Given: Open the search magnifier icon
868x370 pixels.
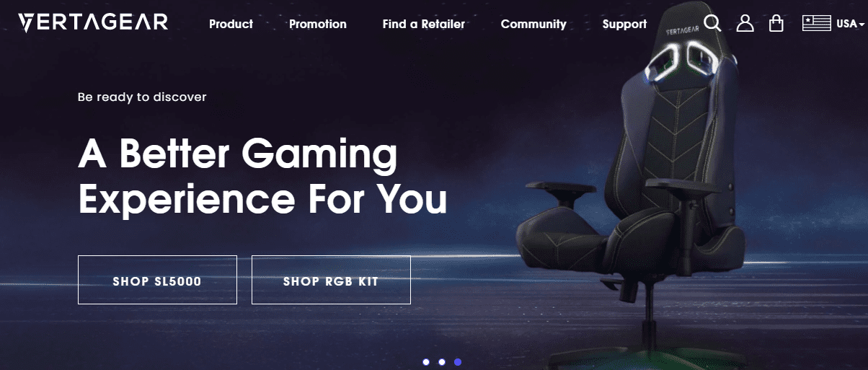Looking at the screenshot, I should click(712, 23).
